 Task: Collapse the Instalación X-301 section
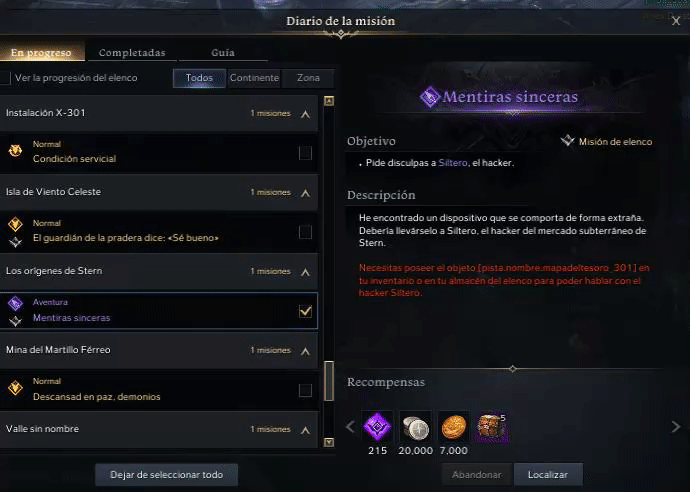[x=305, y=114]
